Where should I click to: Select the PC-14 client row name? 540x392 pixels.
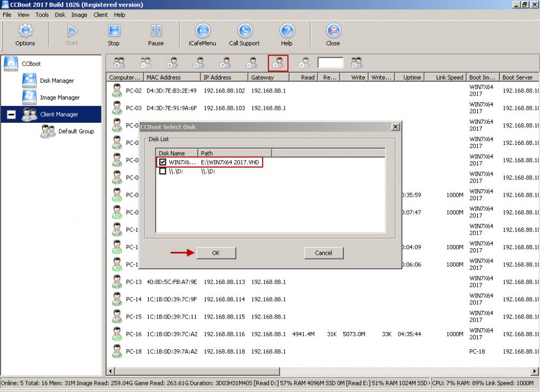click(134, 299)
